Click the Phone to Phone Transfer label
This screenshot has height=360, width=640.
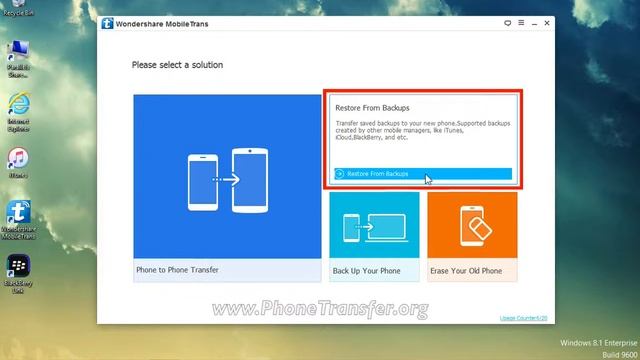[x=177, y=270]
